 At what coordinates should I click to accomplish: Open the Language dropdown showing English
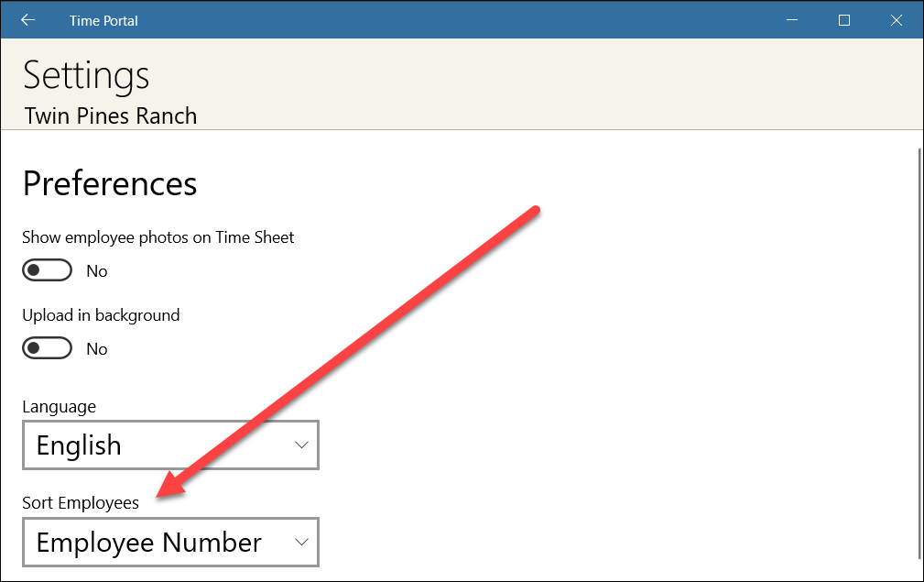click(x=171, y=445)
